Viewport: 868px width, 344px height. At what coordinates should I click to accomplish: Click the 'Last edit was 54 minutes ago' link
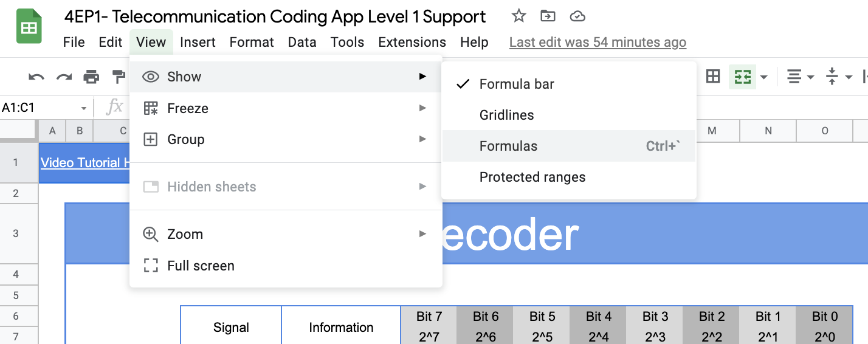(x=598, y=42)
